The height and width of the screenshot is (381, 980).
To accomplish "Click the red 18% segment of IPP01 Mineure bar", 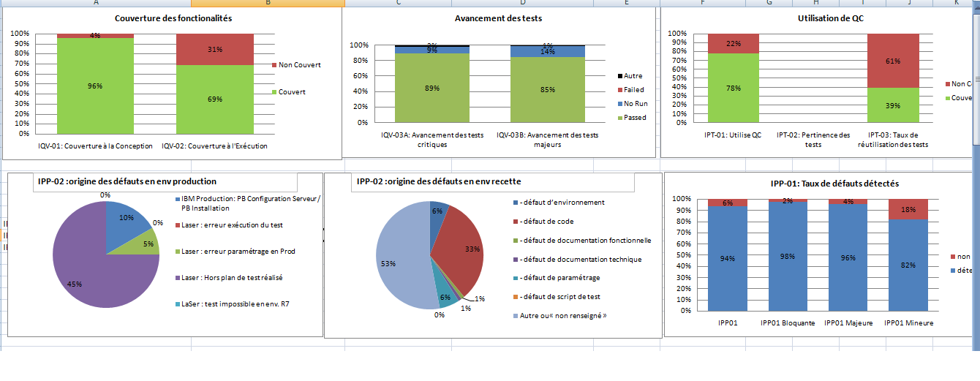I will coord(908,209).
